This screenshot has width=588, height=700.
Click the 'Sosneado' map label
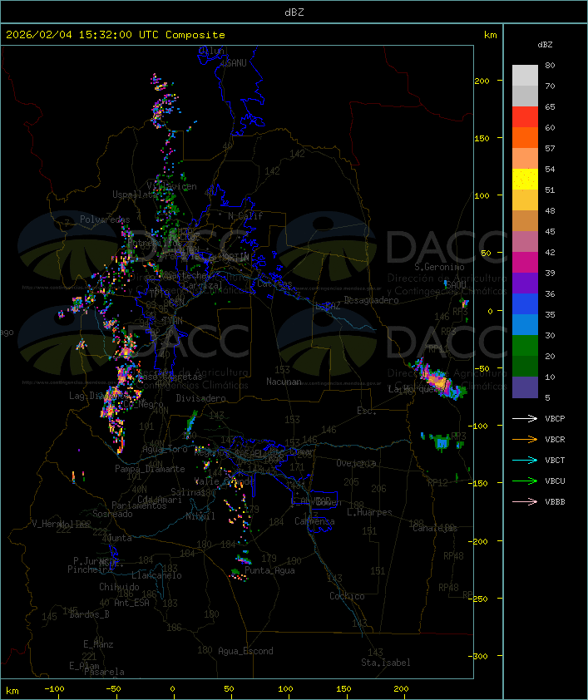click(112, 514)
